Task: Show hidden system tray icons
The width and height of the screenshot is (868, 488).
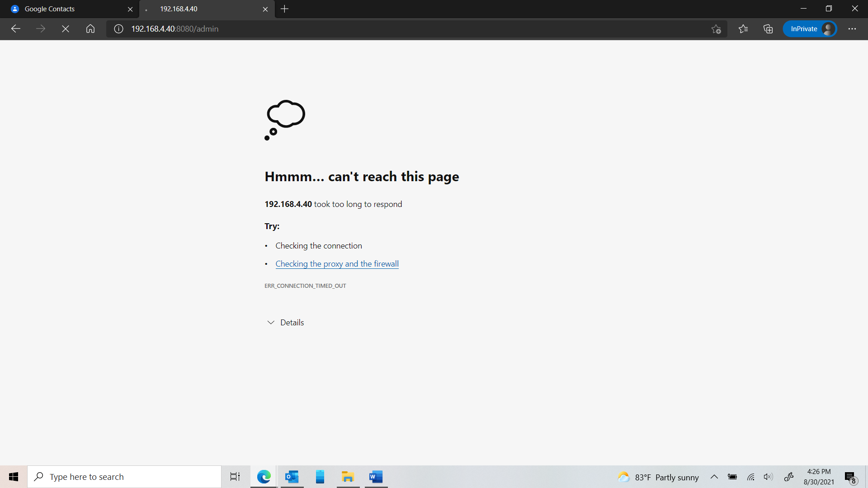Action: click(x=714, y=477)
